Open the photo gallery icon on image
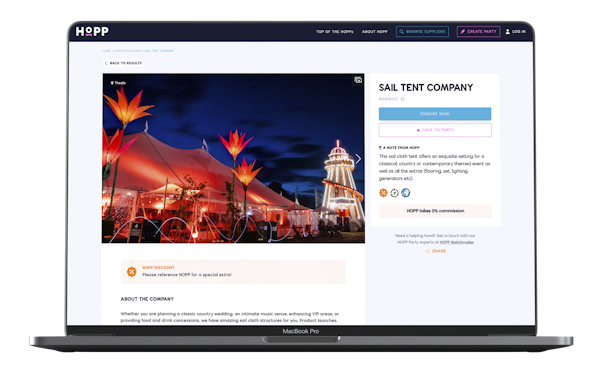Viewport: 600px width, 371px height. (358, 80)
